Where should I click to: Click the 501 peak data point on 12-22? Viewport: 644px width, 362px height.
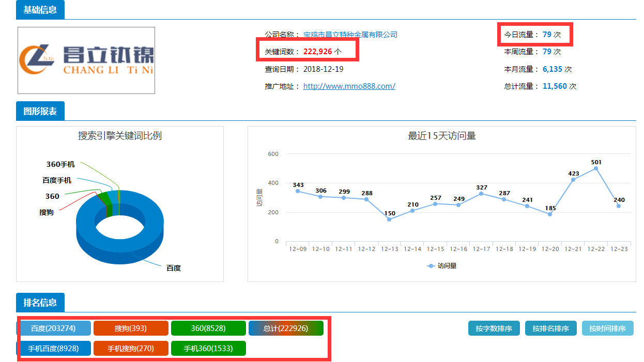596,168
